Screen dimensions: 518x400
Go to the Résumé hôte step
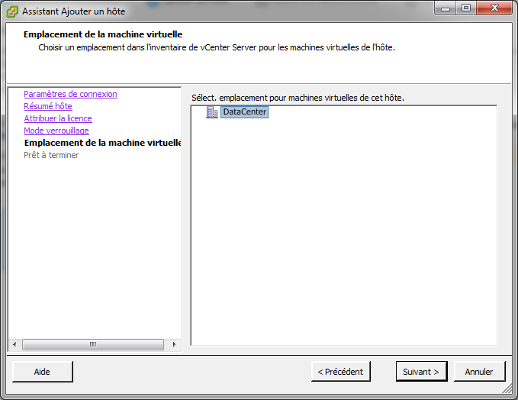[48, 106]
